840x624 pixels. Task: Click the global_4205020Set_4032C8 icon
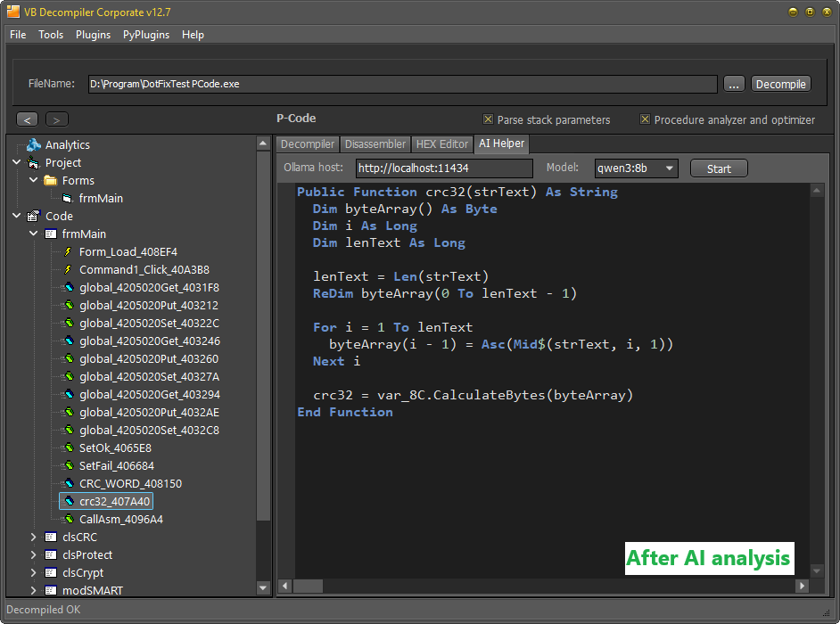point(68,430)
